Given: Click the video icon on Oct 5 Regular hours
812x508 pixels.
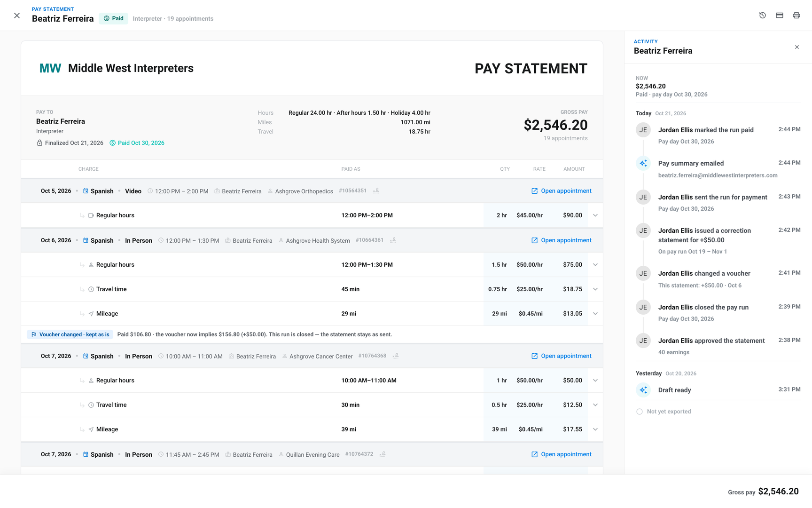Looking at the screenshot, I should click(91, 215).
